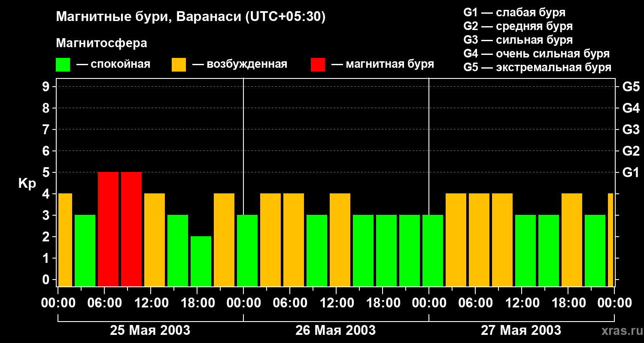Select the green bar at 12:00 on 27 May
Image resolution: width=644 pixels, height=343 pixels.
tap(526, 250)
